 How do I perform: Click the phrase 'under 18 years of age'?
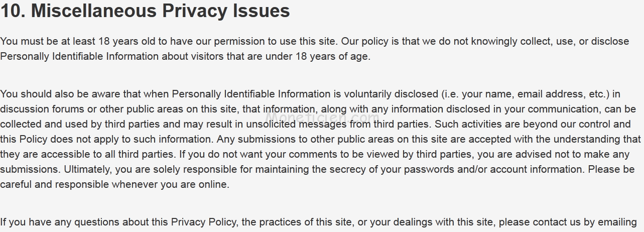[x=323, y=56]
